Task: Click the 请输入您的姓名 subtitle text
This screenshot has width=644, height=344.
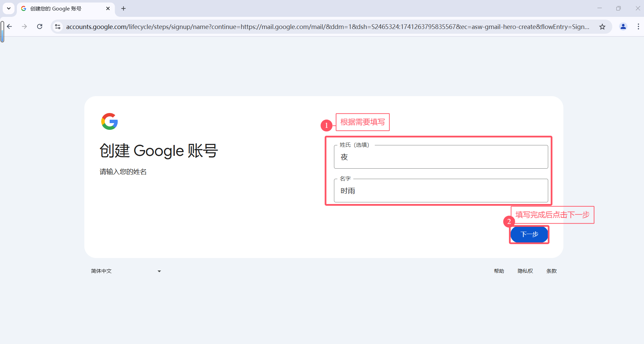Action: click(123, 172)
